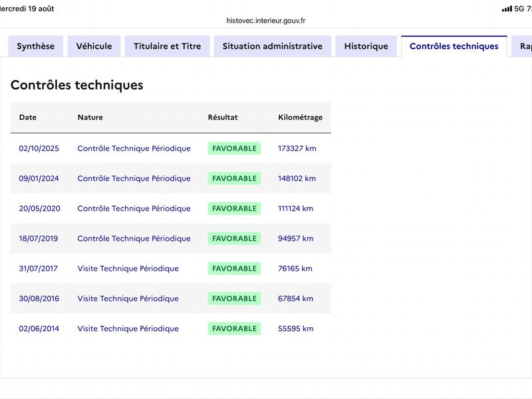Click Contrôle Technique Périodique in 02/10/2025 row
This screenshot has height=399, width=532.
pyautogui.click(x=134, y=148)
